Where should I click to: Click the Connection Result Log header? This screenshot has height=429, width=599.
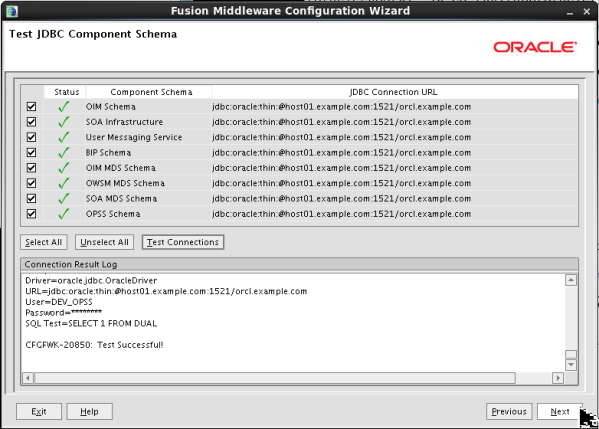(300, 264)
